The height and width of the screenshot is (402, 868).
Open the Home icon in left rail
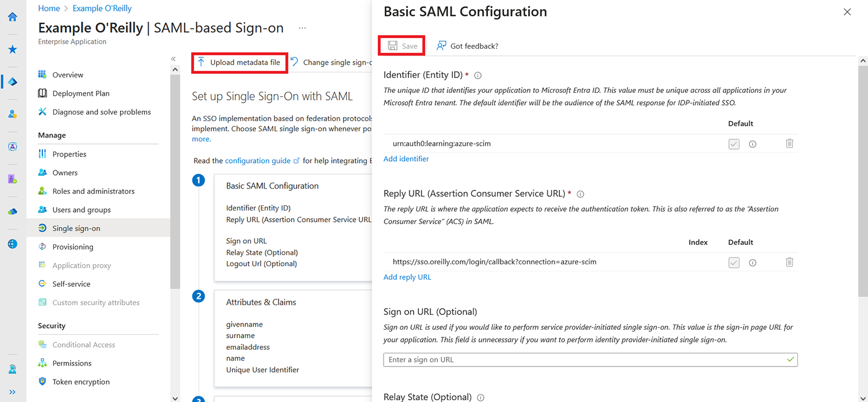pyautogui.click(x=12, y=17)
